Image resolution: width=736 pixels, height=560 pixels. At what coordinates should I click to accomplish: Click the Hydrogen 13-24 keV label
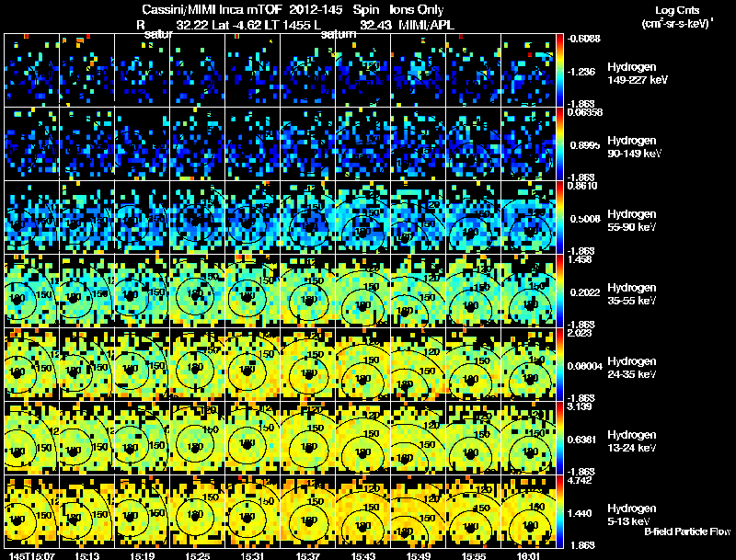pos(632,441)
